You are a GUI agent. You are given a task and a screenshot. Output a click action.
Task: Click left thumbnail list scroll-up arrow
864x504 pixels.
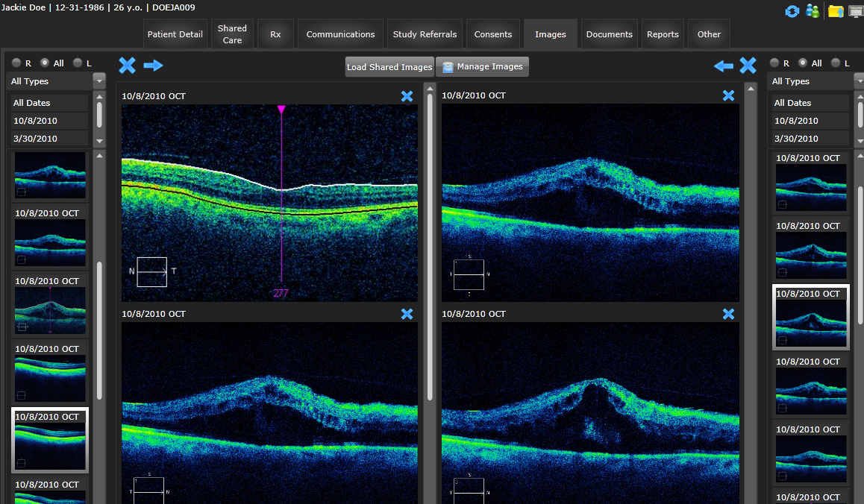(100, 156)
